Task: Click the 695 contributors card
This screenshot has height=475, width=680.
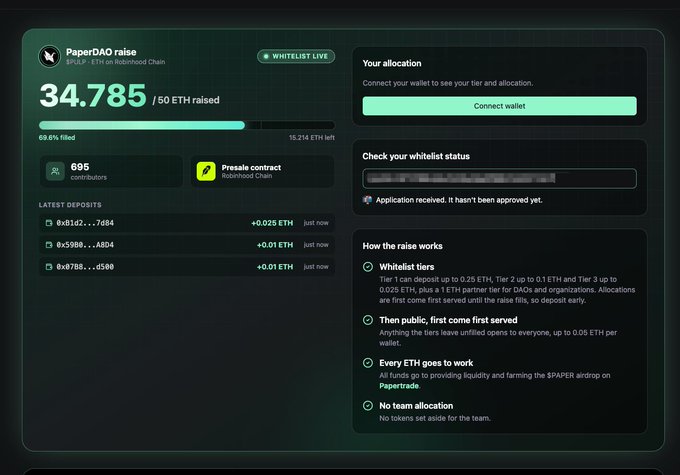Action: point(111,171)
